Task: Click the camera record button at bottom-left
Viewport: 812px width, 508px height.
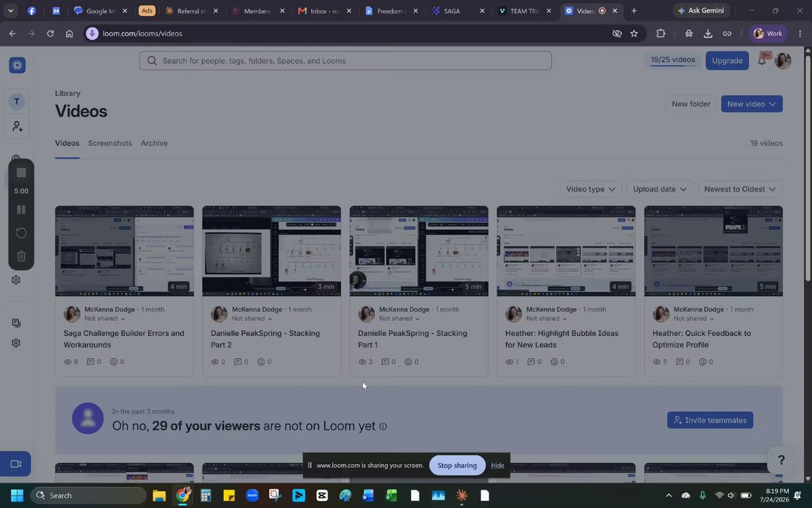Action: point(16,464)
